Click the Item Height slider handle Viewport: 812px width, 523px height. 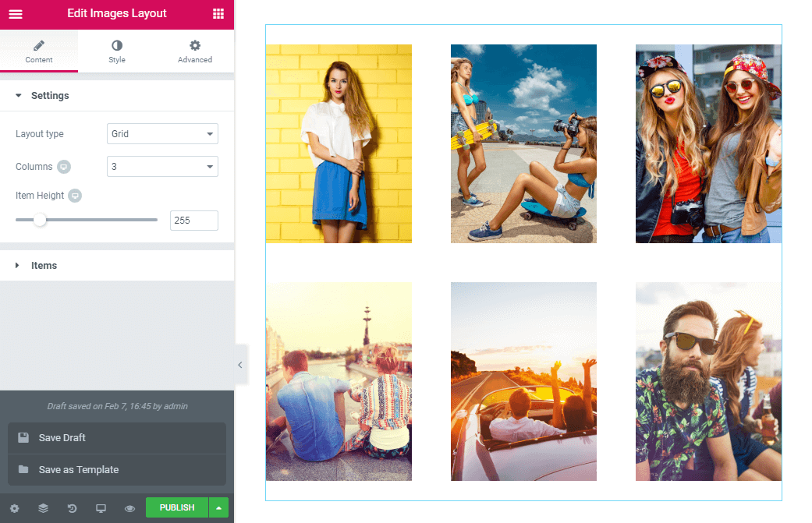point(39,220)
